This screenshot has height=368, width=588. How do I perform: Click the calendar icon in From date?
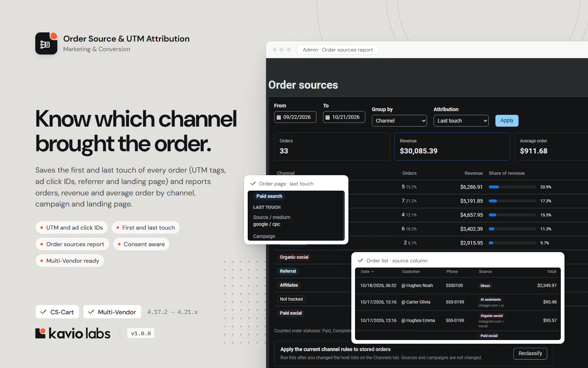point(279,117)
